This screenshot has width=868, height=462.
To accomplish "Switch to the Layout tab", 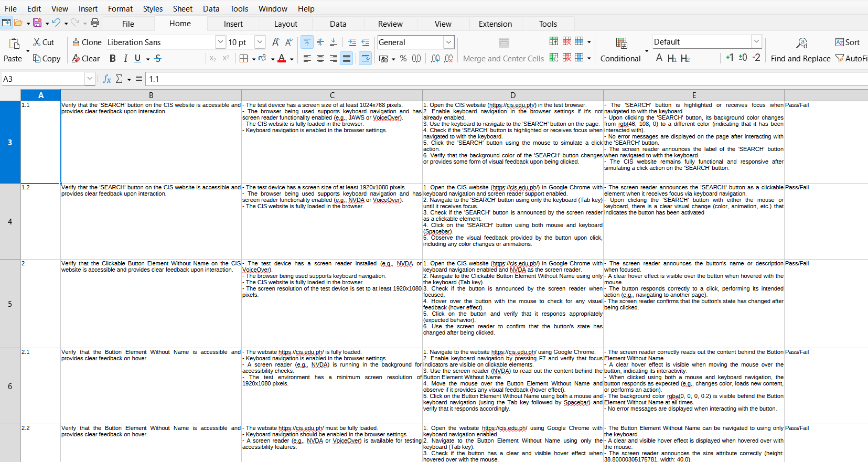I will pyautogui.click(x=285, y=24).
